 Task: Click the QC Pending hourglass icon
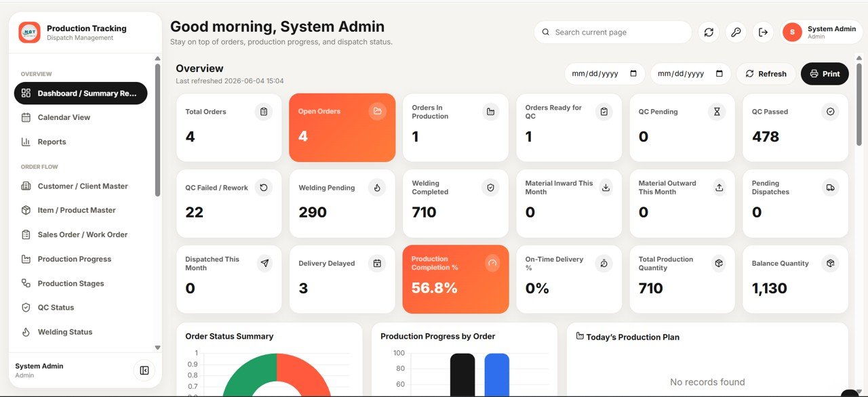tap(717, 112)
